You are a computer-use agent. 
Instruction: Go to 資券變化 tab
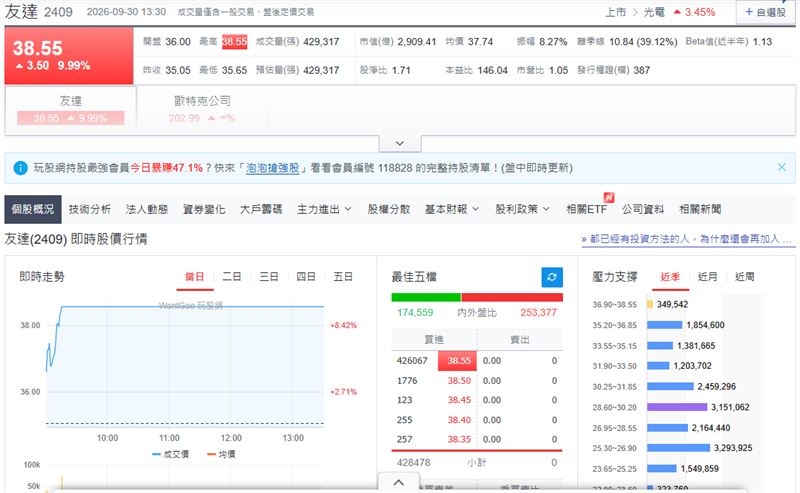click(x=204, y=209)
